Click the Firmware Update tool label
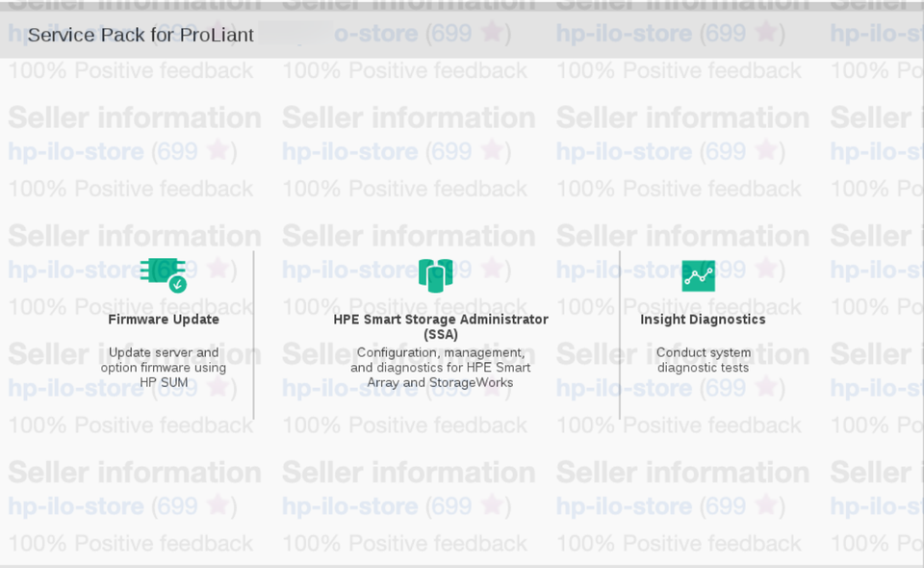This screenshot has width=924, height=568. click(x=164, y=319)
